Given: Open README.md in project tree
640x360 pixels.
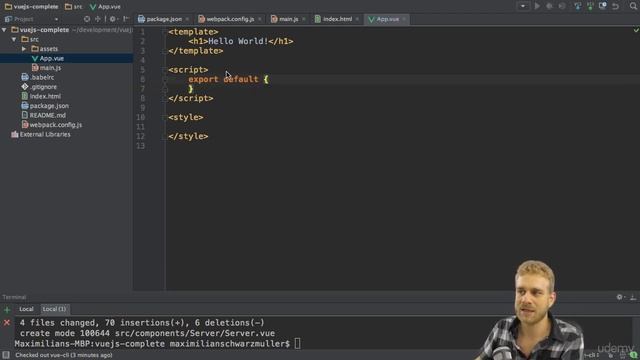Looking at the screenshot, I should coord(43,115).
